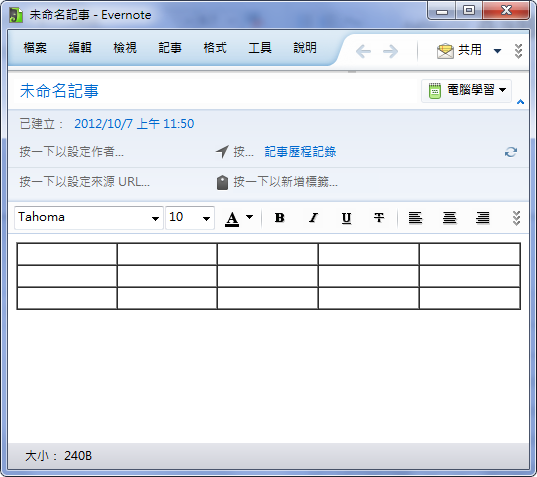Collapse the note info panel
Viewport: 537px width, 477px height.
[x=521, y=102]
